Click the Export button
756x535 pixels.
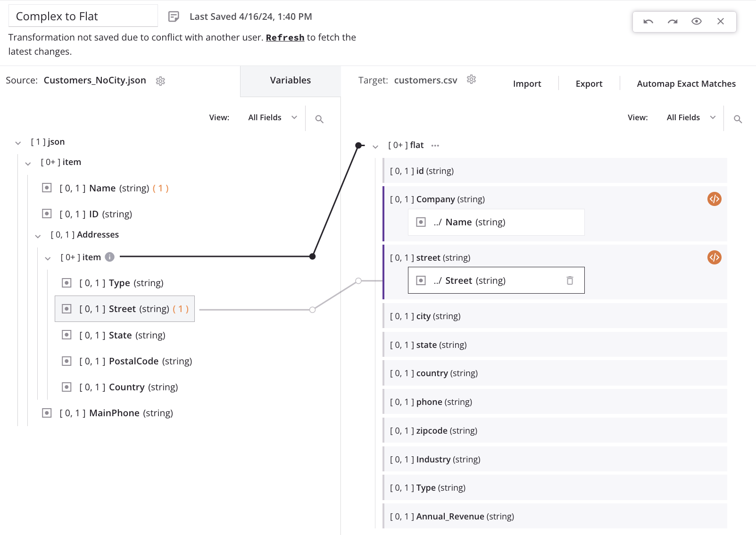(589, 84)
